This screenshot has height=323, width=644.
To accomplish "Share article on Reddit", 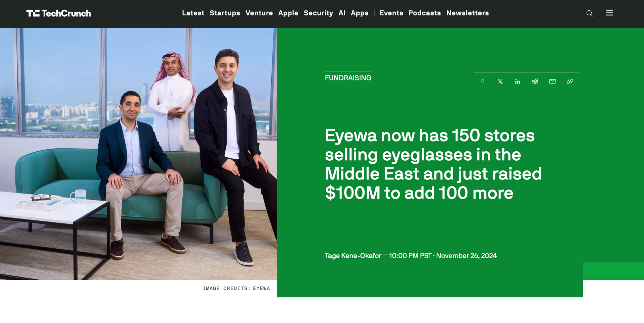I will (x=535, y=82).
